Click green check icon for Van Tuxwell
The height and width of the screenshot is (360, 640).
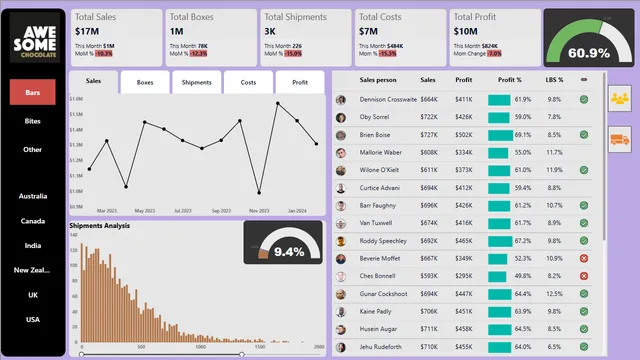point(584,223)
